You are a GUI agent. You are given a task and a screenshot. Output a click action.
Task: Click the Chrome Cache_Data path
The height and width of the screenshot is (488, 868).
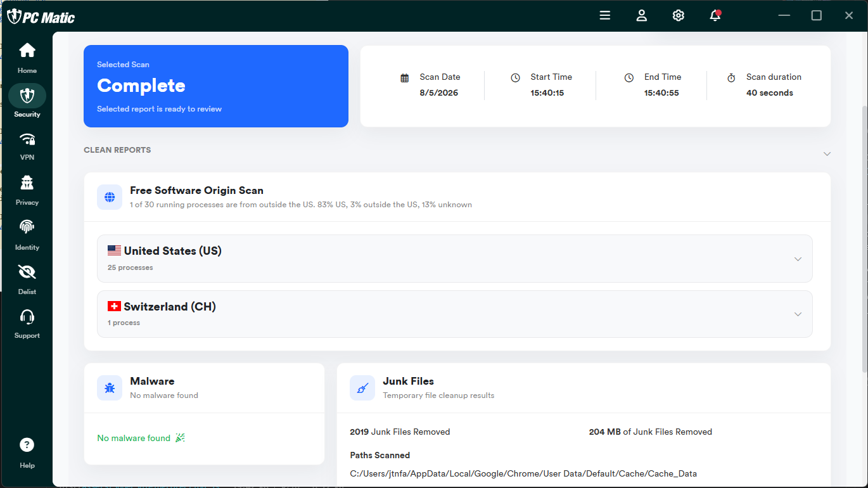523,473
